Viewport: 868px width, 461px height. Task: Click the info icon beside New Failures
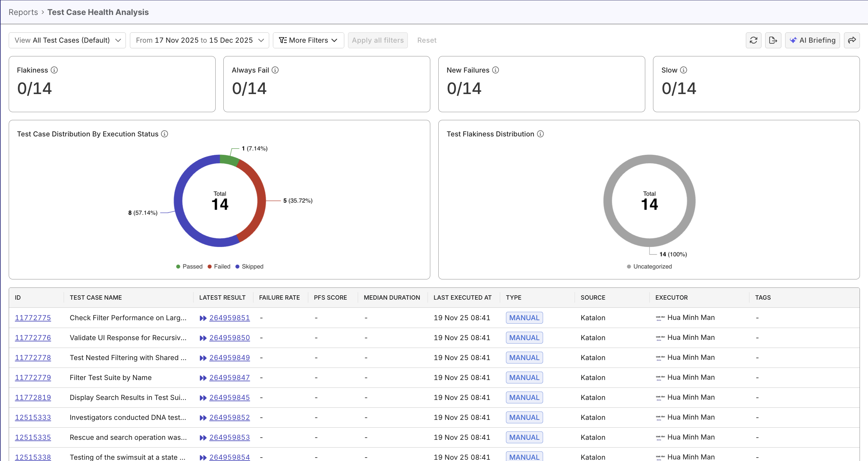[x=495, y=70]
